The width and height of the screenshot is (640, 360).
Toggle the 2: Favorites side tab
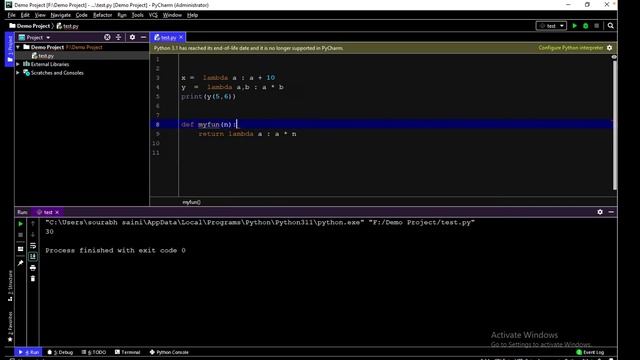pos(10,327)
